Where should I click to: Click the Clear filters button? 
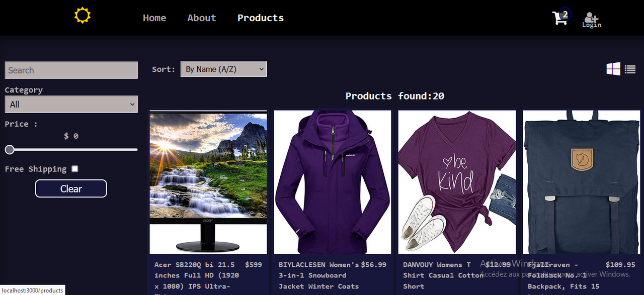(x=71, y=188)
